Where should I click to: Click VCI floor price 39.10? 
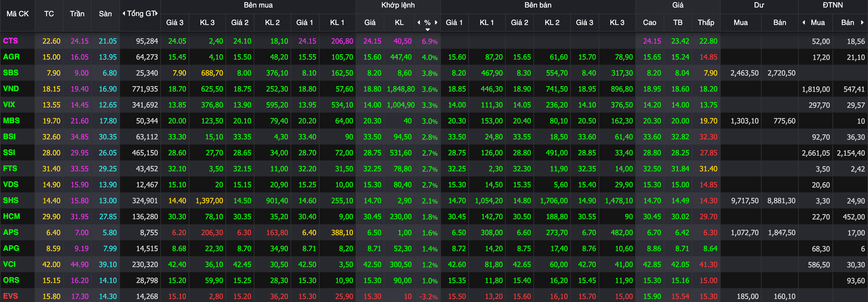point(108,265)
